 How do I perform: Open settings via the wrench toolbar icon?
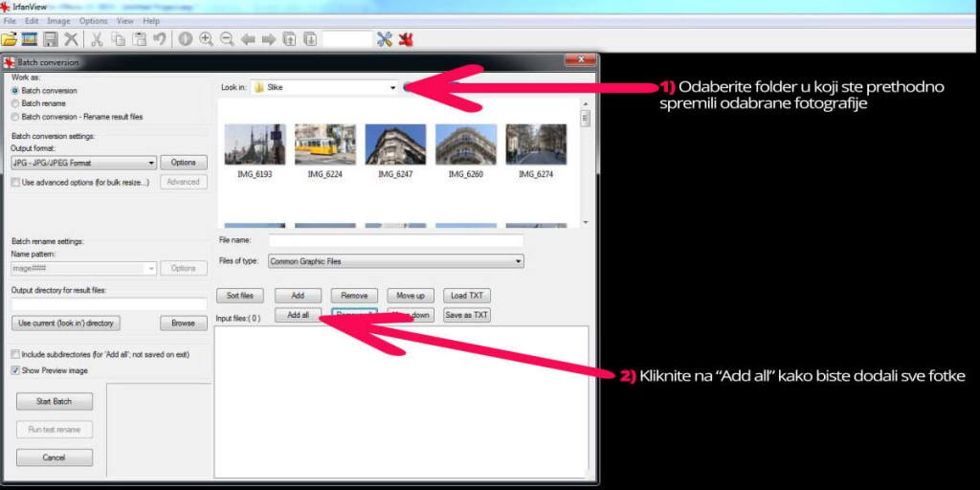point(385,39)
